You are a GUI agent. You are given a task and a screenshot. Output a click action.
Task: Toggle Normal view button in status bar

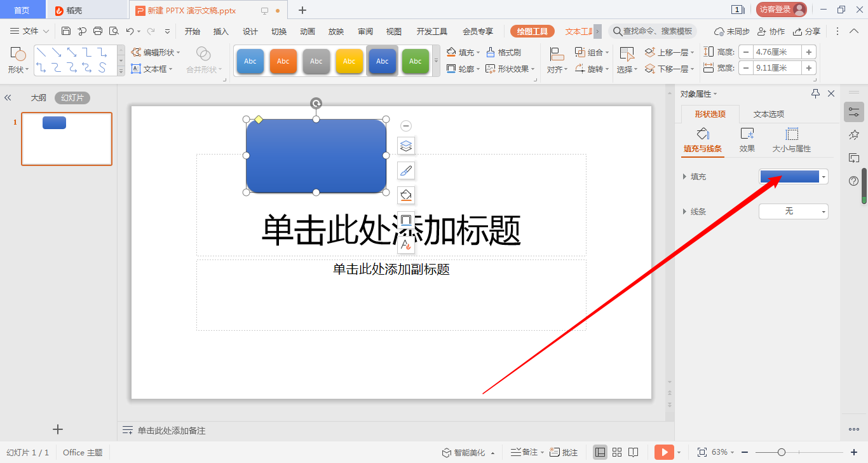600,452
